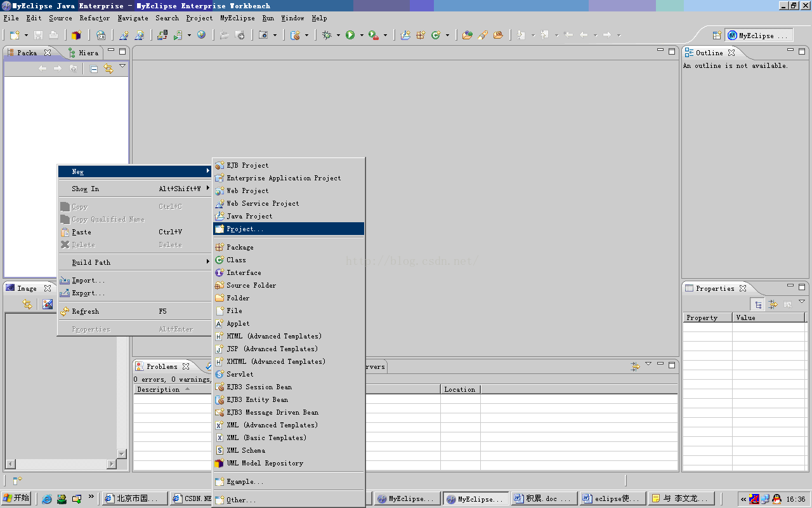Screen dimensions: 812x508
Task: Click the Image view scroll left arrow
Action: [x=10, y=464]
